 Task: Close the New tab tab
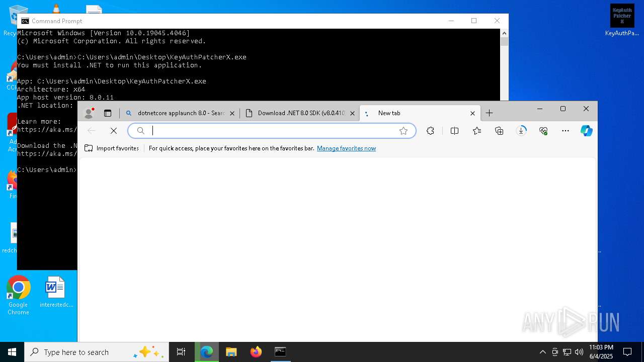[472, 114]
